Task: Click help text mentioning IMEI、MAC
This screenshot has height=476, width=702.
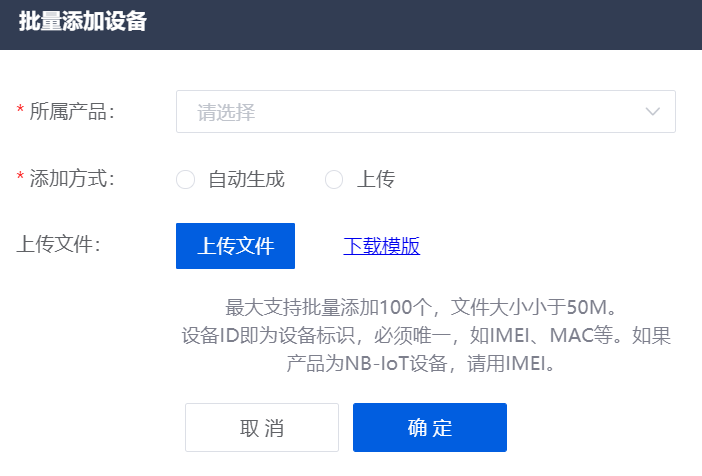Action: tap(425, 335)
